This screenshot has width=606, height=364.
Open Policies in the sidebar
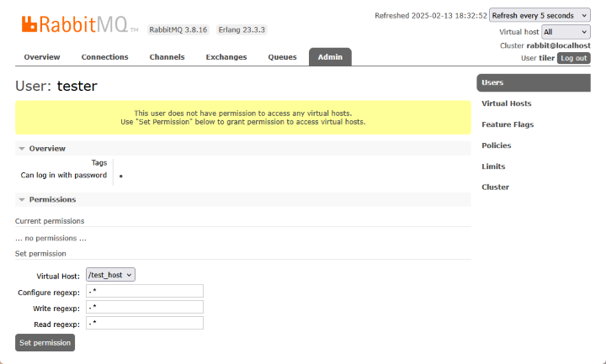497,145
